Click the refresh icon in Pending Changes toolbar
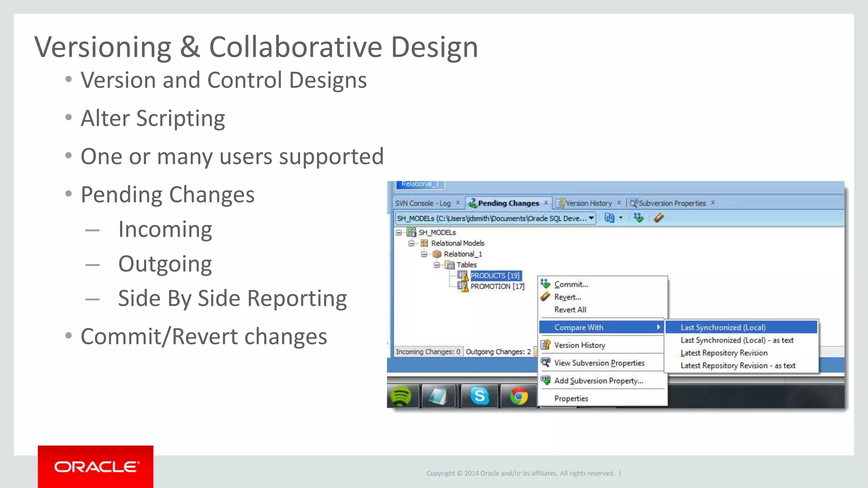The width and height of the screenshot is (868, 488). [609, 218]
